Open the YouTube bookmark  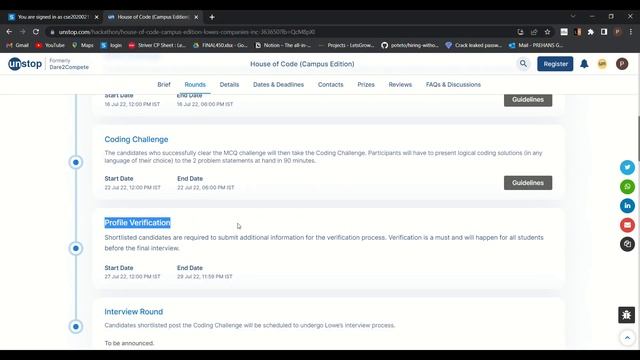click(x=50, y=45)
